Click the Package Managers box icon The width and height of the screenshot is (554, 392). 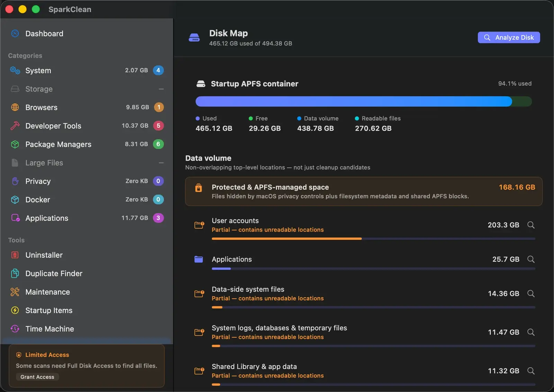15,144
